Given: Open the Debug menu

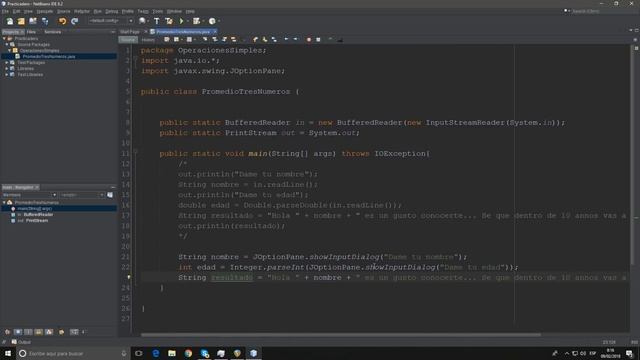Looking at the screenshot, I should tap(111, 11).
